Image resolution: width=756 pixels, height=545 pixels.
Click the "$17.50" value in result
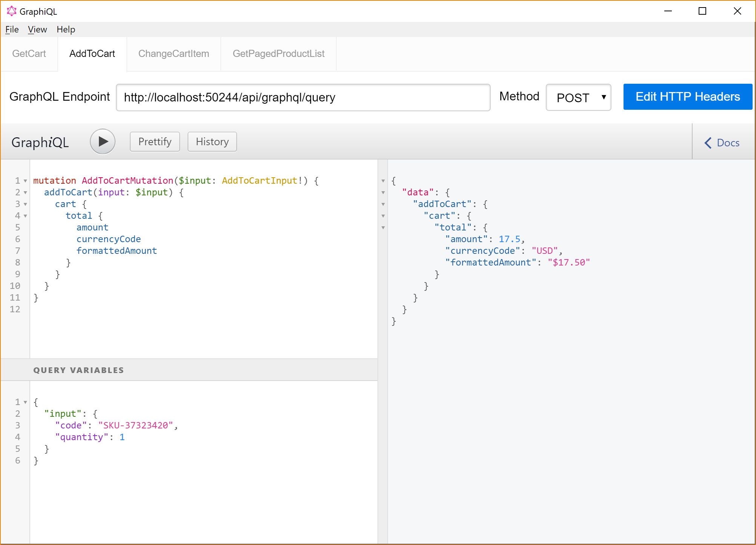(569, 263)
